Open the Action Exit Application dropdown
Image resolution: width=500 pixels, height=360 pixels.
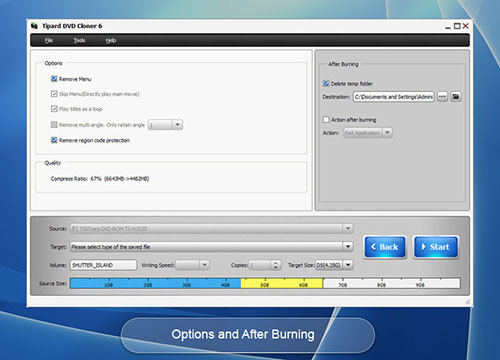click(387, 133)
